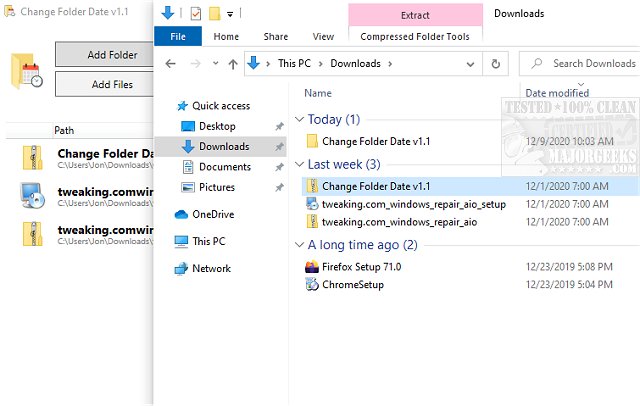The width and height of the screenshot is (640, 406).
Task: Open Network in the navigation pane
Action: point(202,268)
